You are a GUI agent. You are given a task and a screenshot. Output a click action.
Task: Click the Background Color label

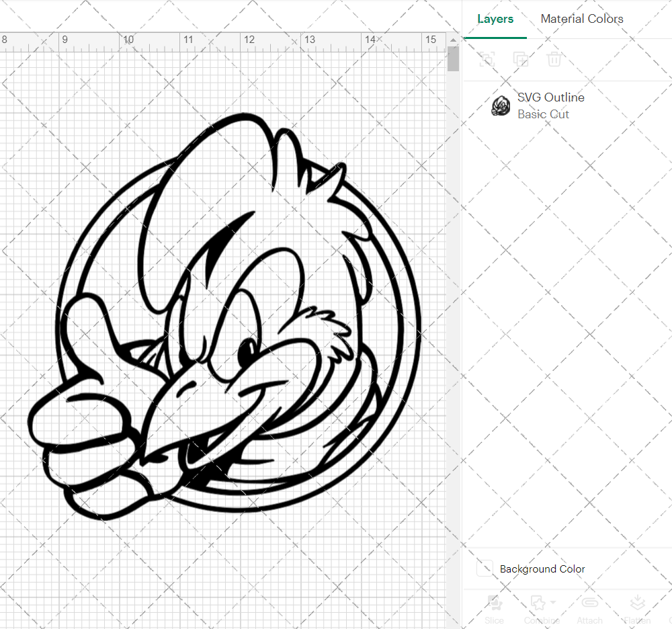[x=542, y=569]
